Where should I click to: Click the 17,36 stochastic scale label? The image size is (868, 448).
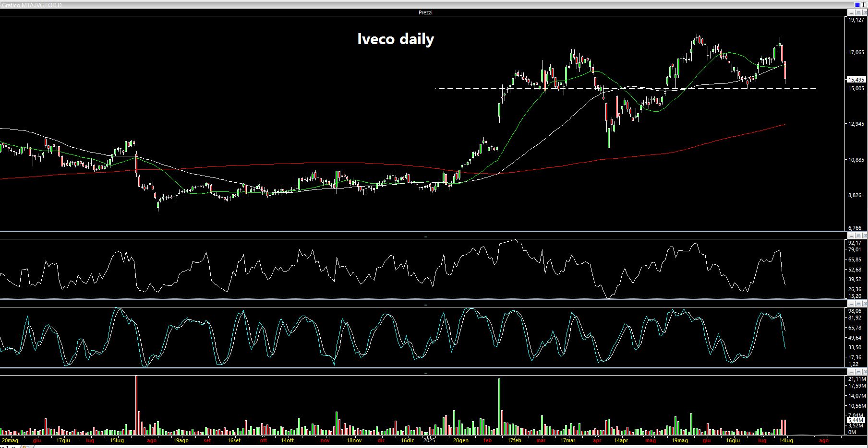[x=856, y=357]
